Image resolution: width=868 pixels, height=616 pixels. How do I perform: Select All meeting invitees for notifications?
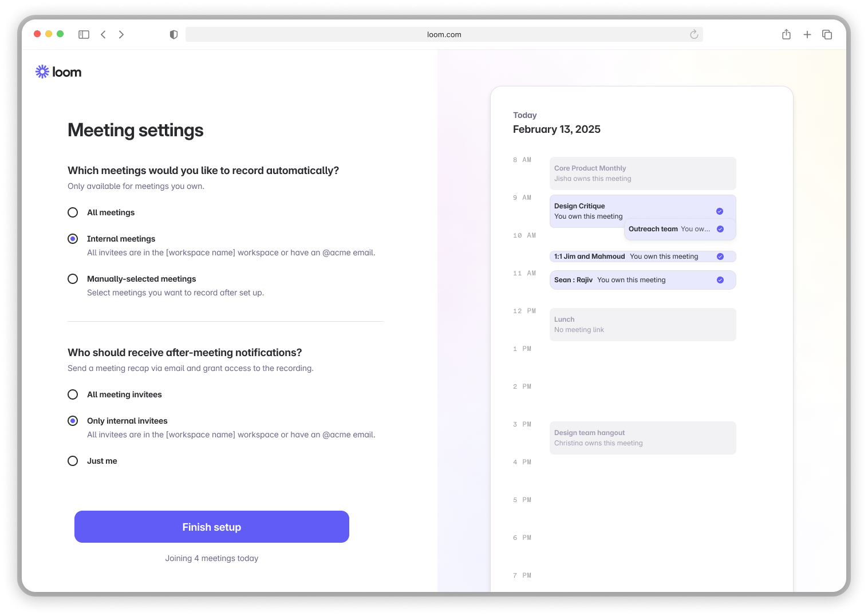(73, 394)
